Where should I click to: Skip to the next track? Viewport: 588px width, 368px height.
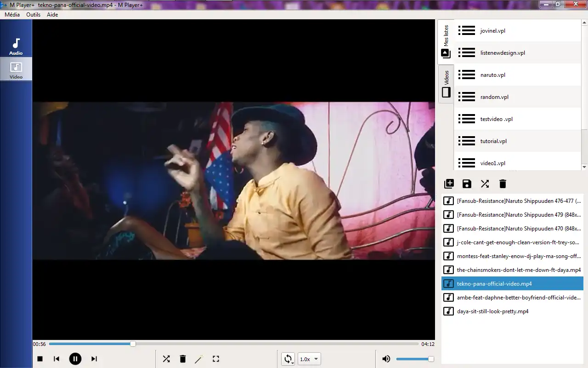tap(94, 359)
